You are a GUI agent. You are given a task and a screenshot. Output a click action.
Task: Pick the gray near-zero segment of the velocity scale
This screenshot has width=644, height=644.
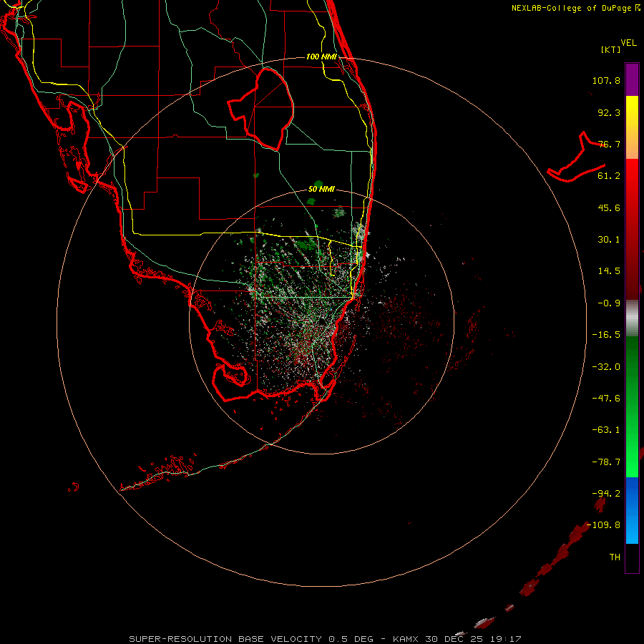coord(632,318)
